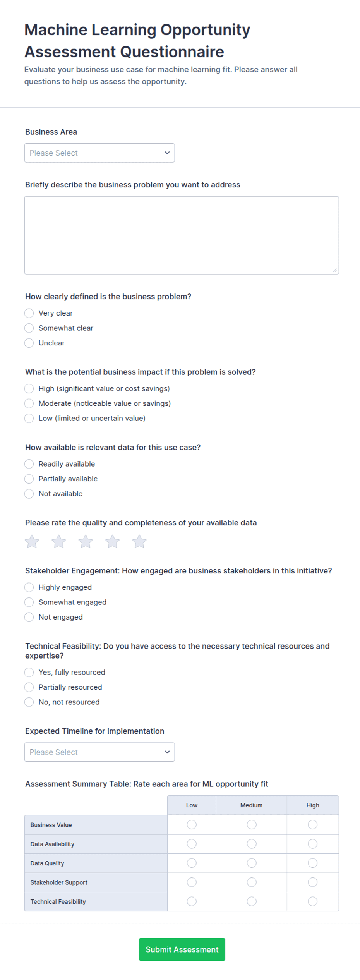Image resolution: width=360 pixels, height=980 pixels.
Task: Rate Data Availability as Low
Action: (x=192, y=844)
